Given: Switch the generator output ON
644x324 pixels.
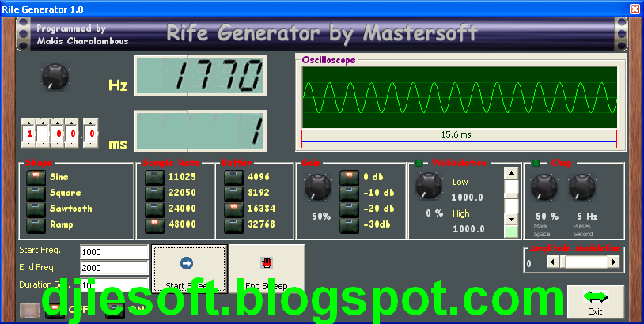Looking at the screenshot, I should pyautogui.click(x=115, y=311).
